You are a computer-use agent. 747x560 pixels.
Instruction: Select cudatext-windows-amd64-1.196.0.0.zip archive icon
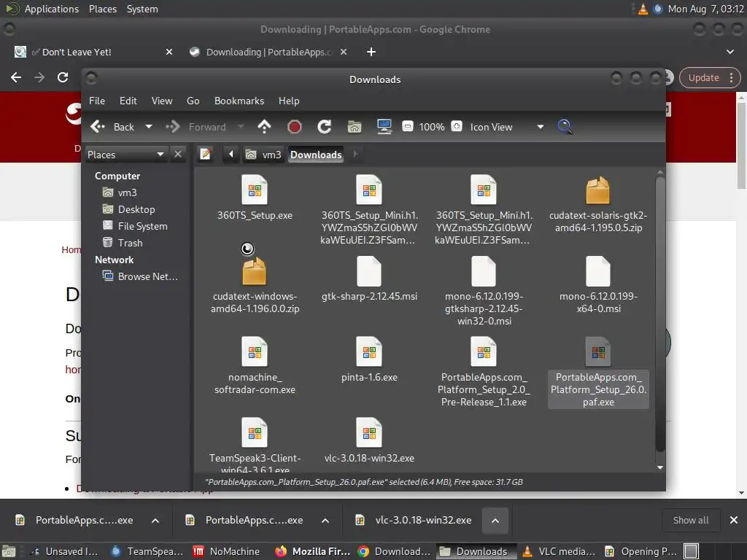255,271
